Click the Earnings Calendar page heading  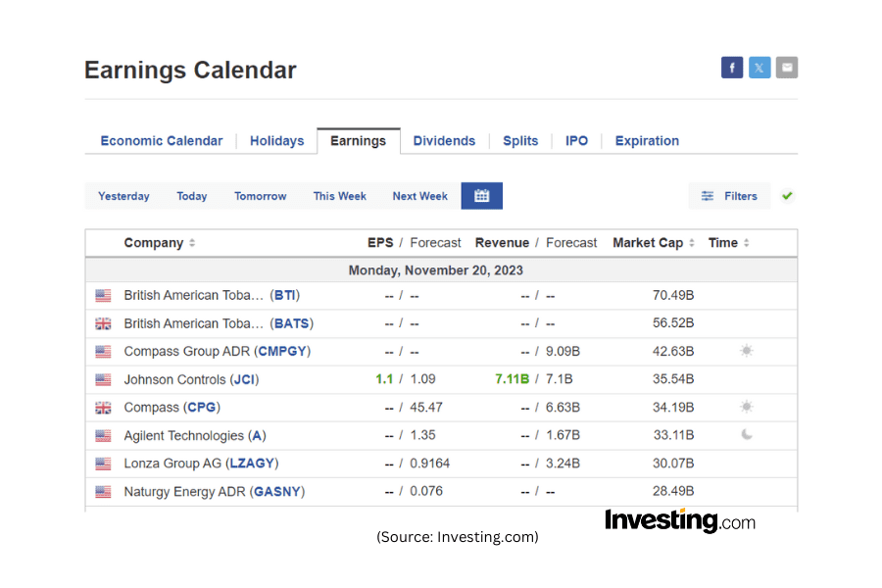click(x=190, y=71)
